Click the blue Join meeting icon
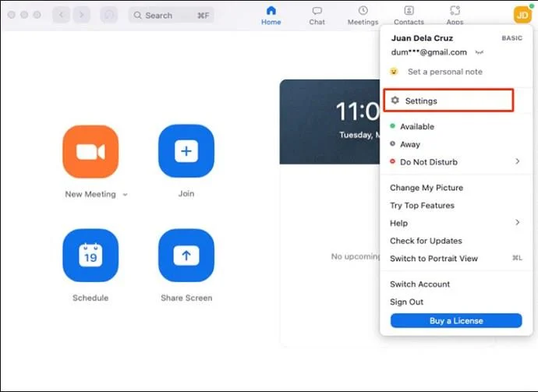This screenshot has width=538, height=392. coord(186,151)
